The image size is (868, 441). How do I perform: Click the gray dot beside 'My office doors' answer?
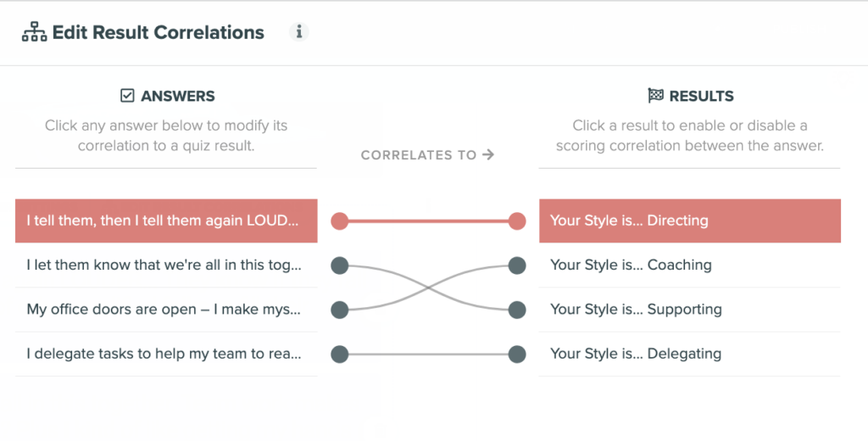pos(339,310)
